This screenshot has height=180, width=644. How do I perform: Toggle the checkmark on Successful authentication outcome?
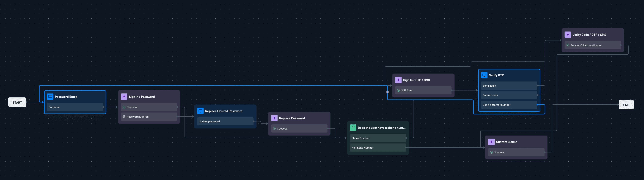(568, 45)
